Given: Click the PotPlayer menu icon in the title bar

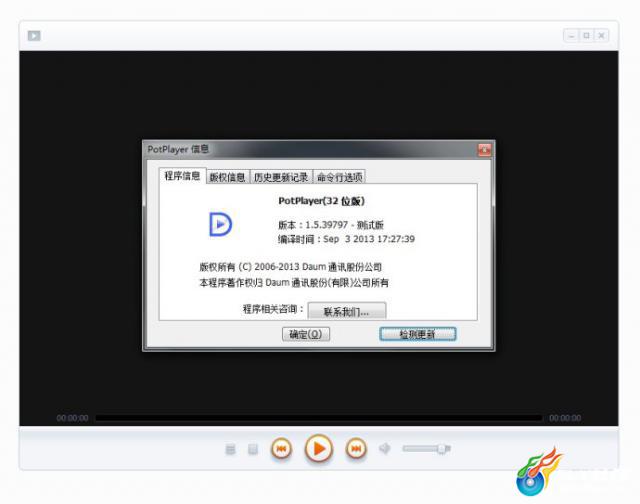Looking at the screenshot, I should tap(34, 36).
